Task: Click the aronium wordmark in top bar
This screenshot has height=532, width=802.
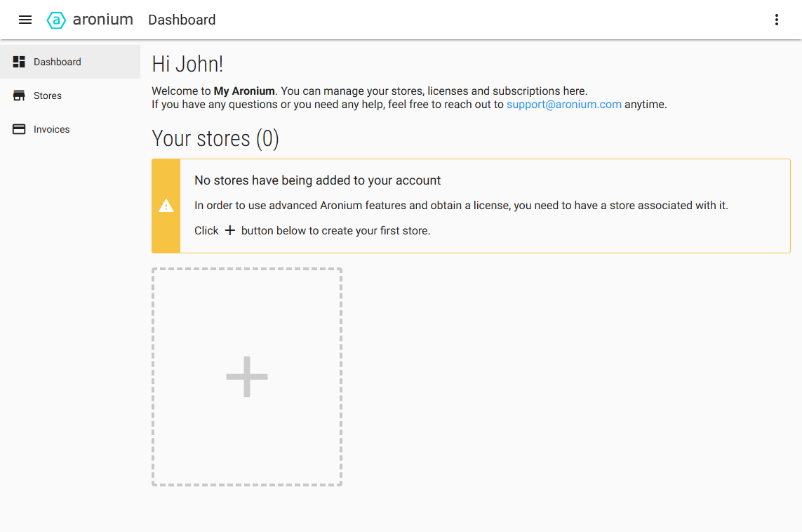Action: point(102,20)
